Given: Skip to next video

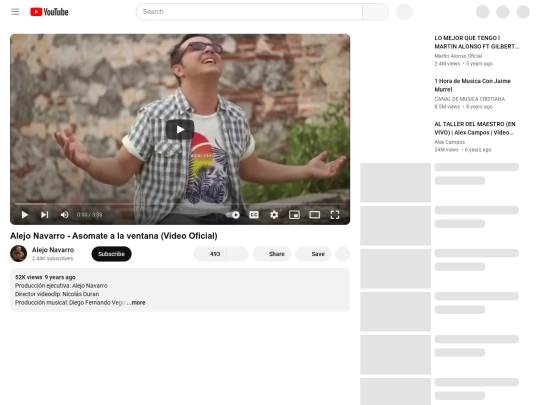Looking at the screenshot, I should pyautogui.click(x=44, y=215).
